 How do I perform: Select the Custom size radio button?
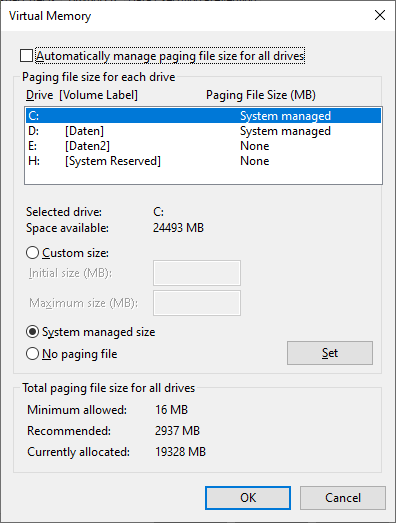pos(32,253)
